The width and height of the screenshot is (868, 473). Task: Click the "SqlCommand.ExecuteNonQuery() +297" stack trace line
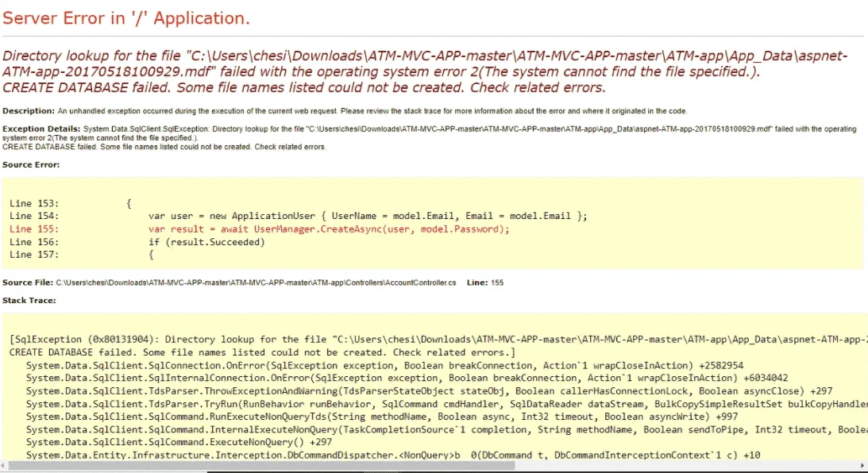tap(179, 443)
